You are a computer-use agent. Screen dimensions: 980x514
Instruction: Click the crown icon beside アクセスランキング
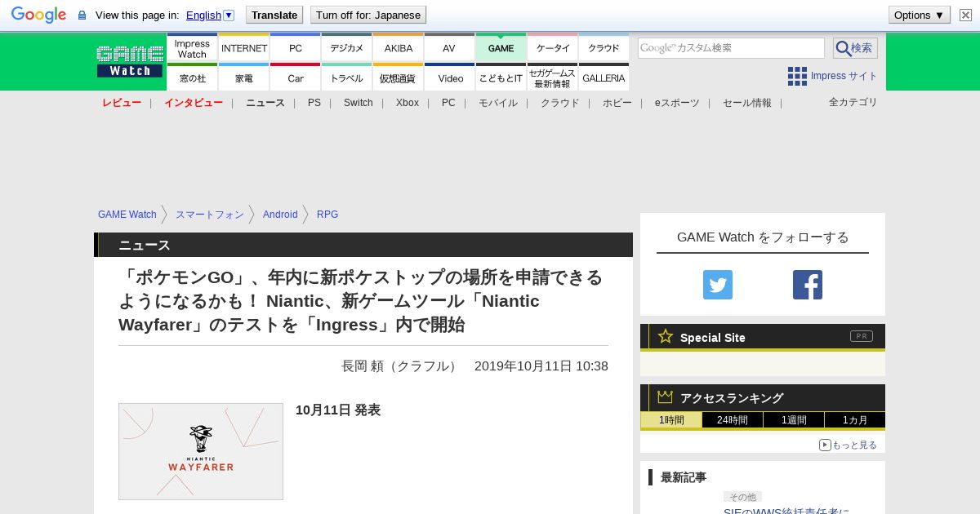coord(666,397)
